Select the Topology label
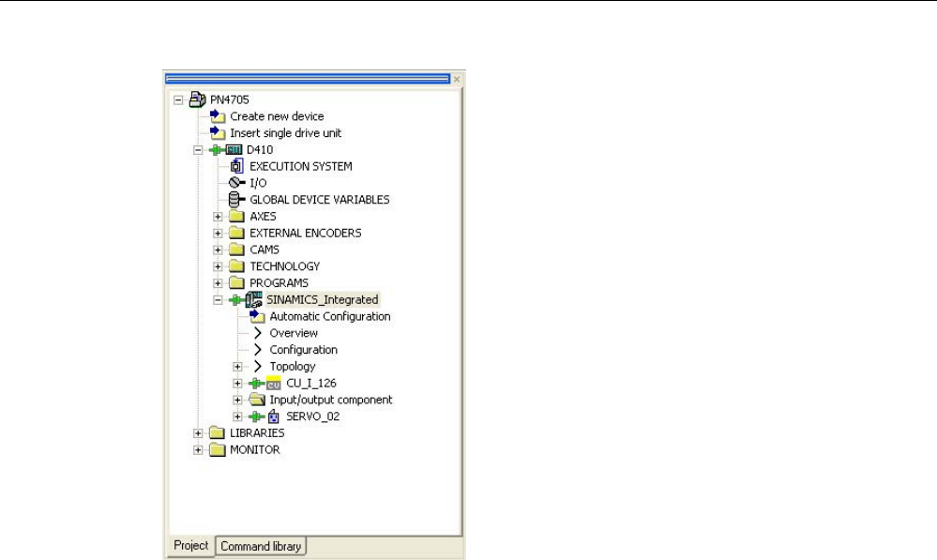Viewport: 937px width, 560px height. pyautogui.click(x=293, y=367)
